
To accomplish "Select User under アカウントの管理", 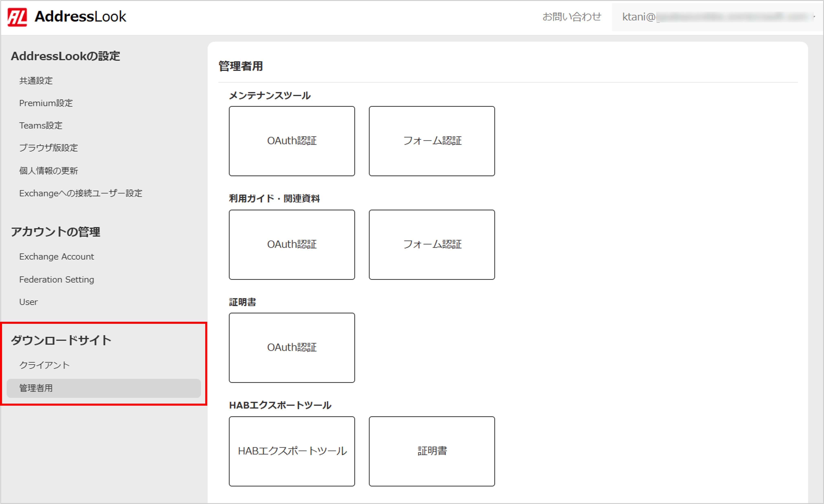I will coord(29,302).
